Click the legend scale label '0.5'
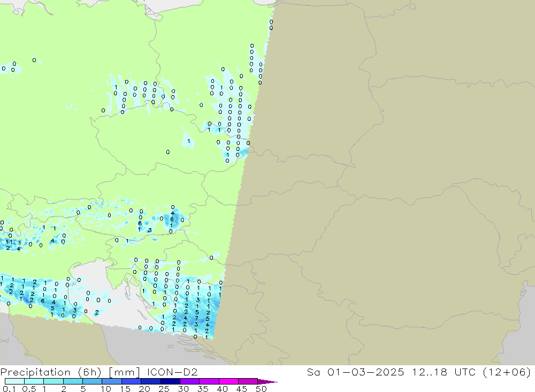The image size is (535, 392). pos(29,389)
